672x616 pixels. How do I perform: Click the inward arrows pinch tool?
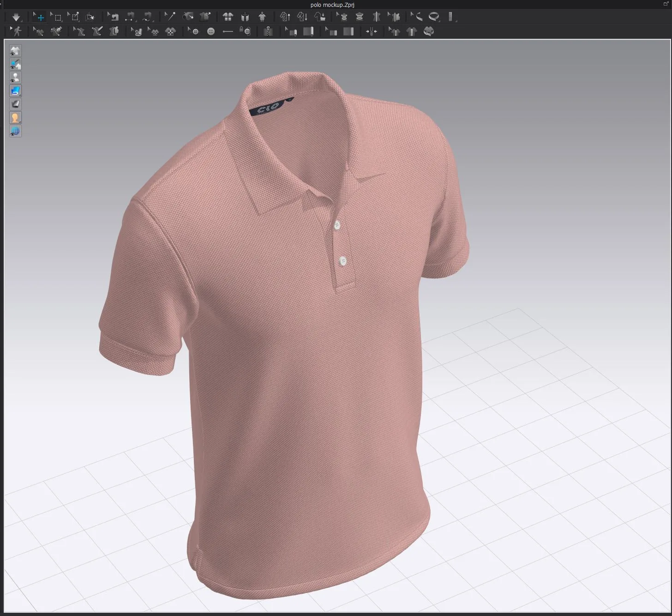pyautogui.click(x=372, y=31)
